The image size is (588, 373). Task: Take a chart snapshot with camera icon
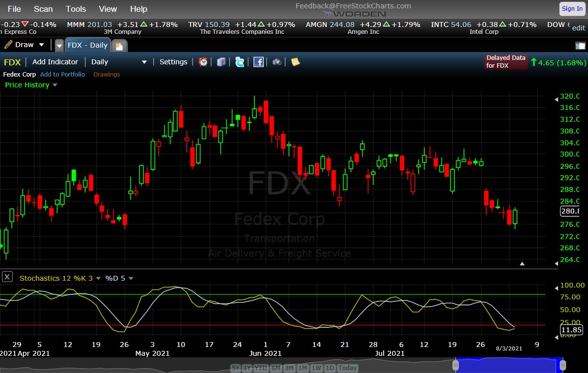click(277, 62)
